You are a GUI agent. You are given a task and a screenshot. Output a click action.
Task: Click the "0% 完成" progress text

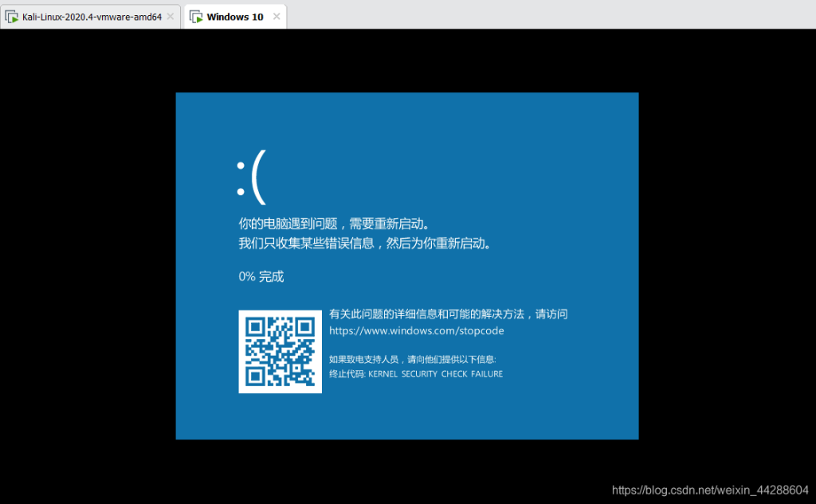click(x=261, y=276)
